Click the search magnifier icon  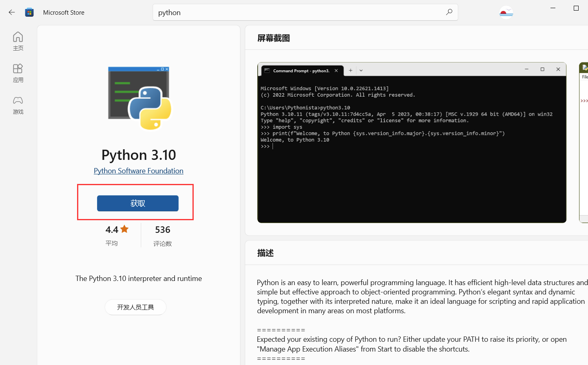[x=449, y=12]
